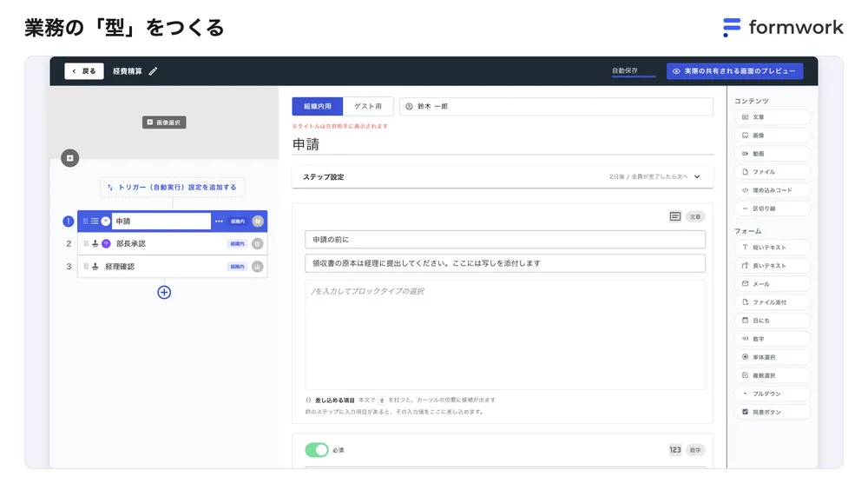Click the assignee avatar on the 経理確認 step
This screenshot has width=868, height=490.
[258, 267]
